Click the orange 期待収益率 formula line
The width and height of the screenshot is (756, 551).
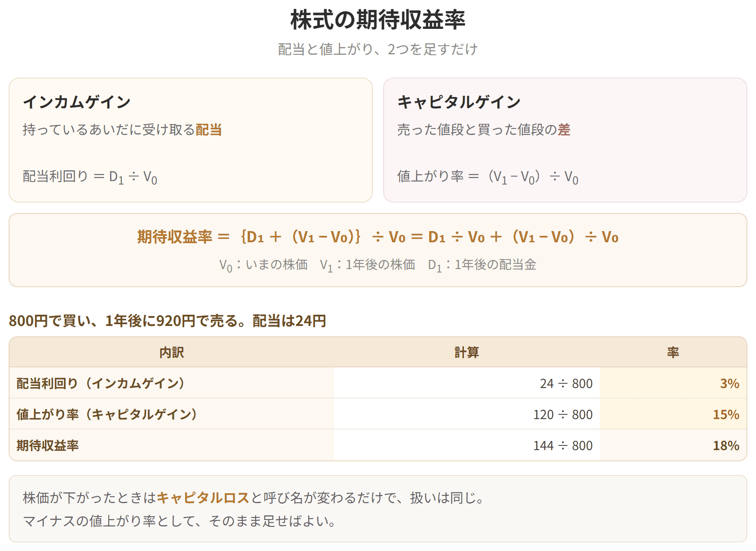pos(378,237)
